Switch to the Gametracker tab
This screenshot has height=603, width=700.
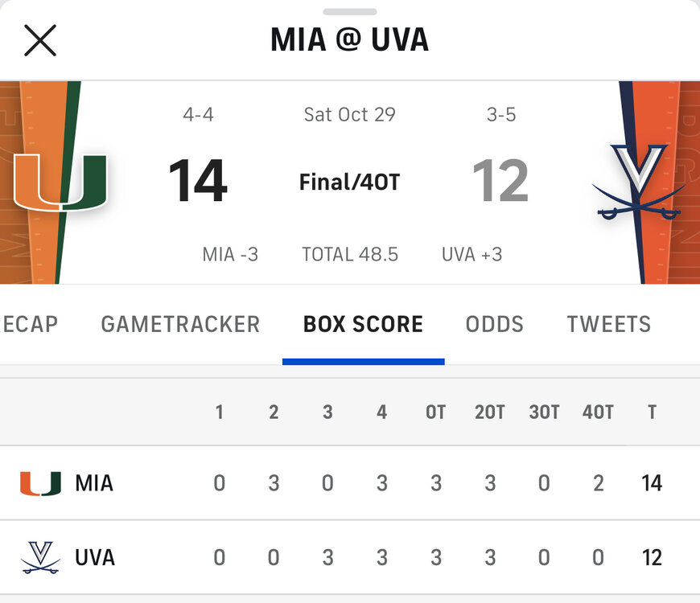(x=180, y=324)
